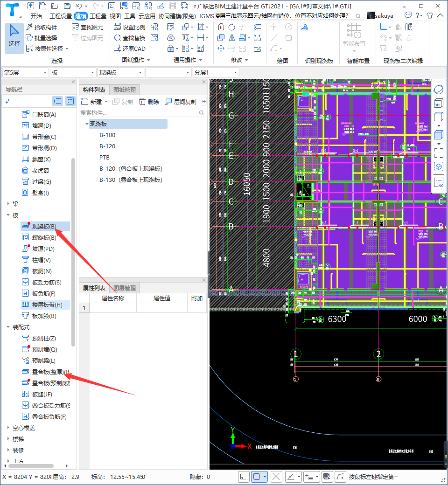Click the navigation panel vertical scrollbar
The image size is (448, 485).
point(73,252)
